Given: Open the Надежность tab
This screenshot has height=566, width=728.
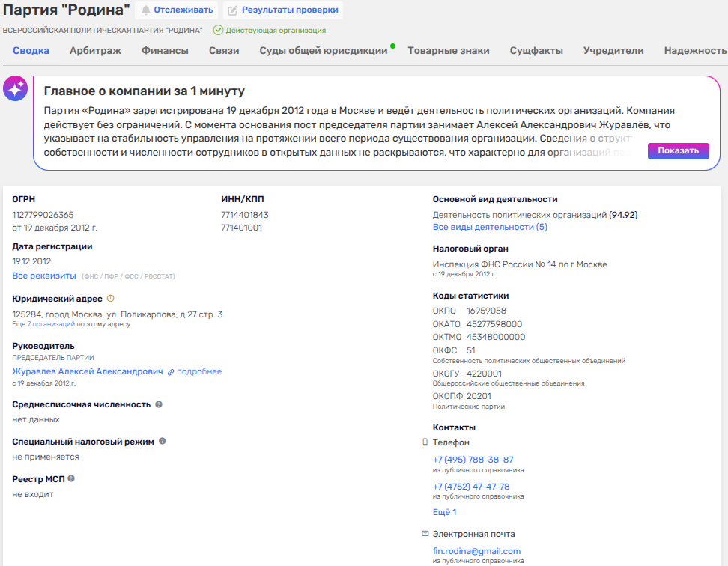Looking at the screenshot, I should click(x=695, y=51).
